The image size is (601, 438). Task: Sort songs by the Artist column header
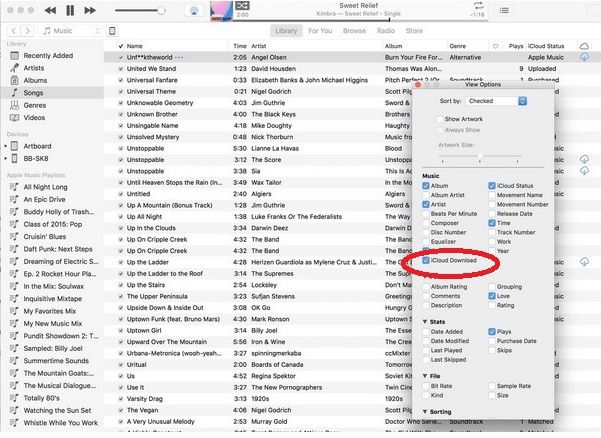tap(259, 46)
